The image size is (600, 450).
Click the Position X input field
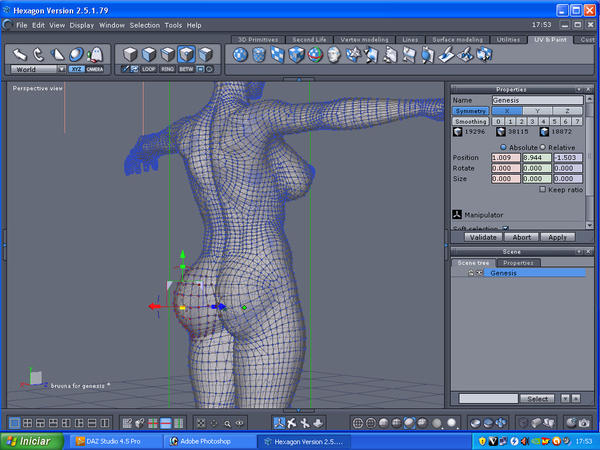click(506, 157)
